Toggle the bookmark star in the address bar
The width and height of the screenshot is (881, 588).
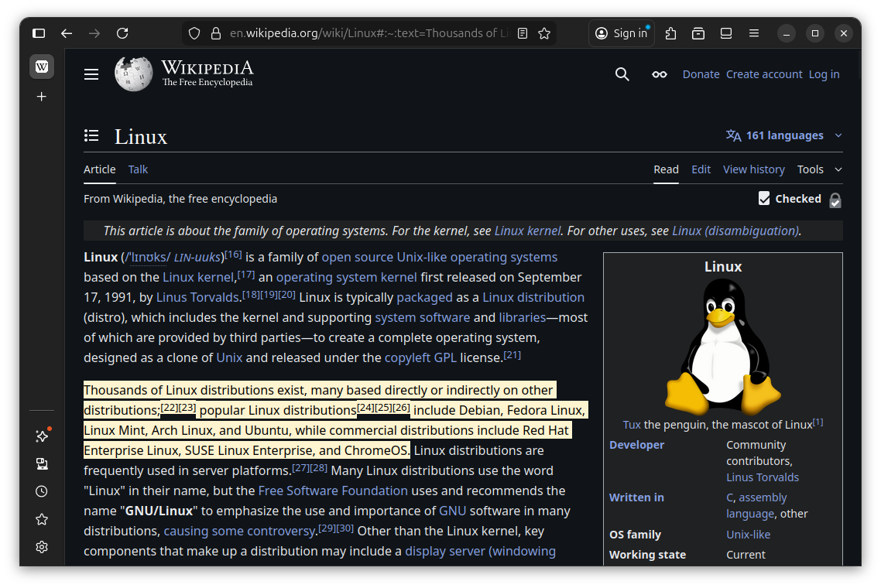[x=544, y=33]
